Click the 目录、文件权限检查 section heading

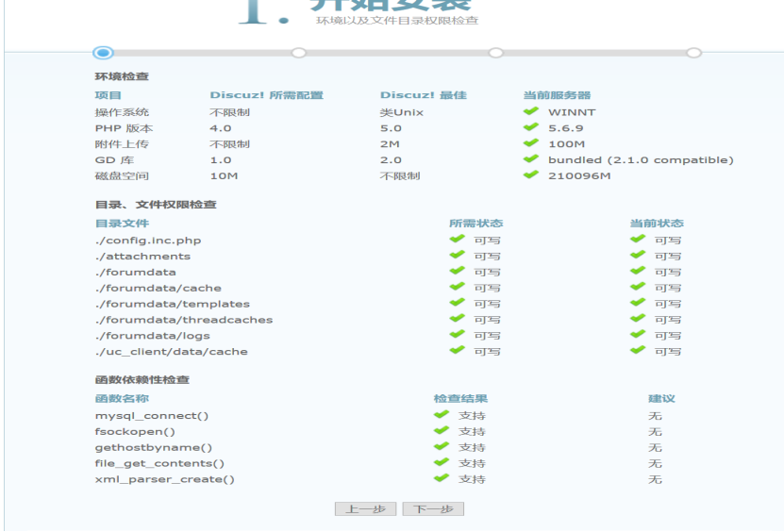pos(156,205)
